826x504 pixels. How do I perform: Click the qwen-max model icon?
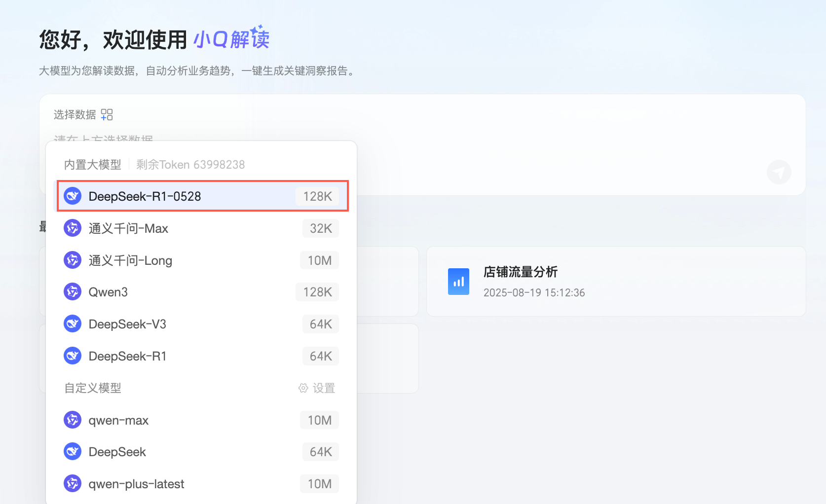pos(73,420)
